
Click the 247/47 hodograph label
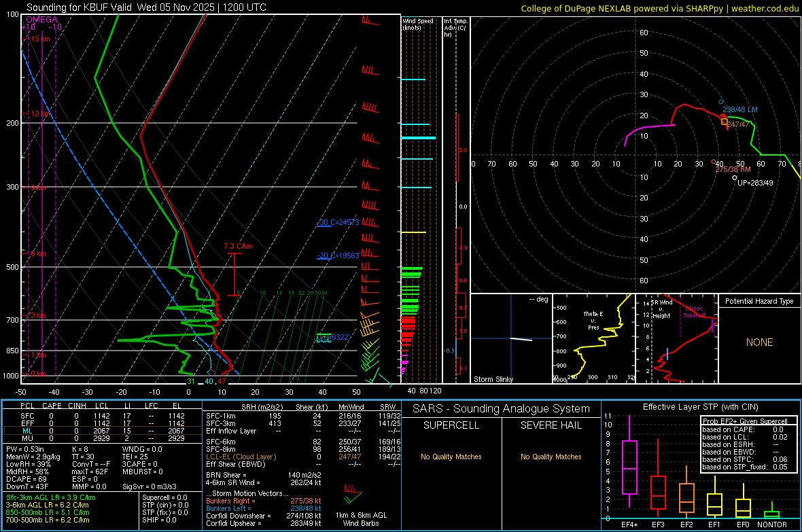click(738, 124)
